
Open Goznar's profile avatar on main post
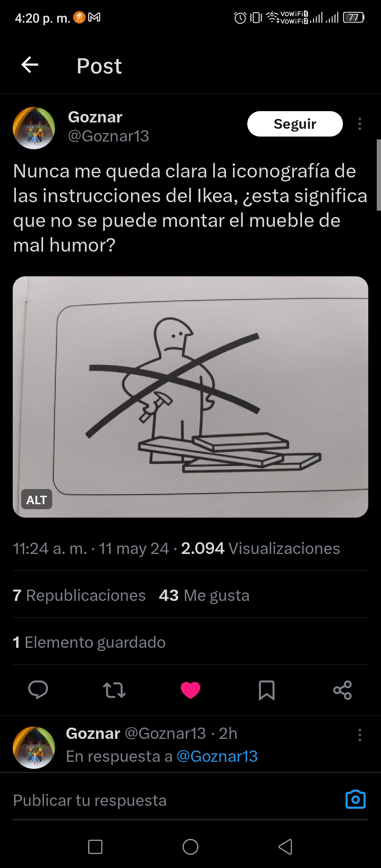point(34,128)
